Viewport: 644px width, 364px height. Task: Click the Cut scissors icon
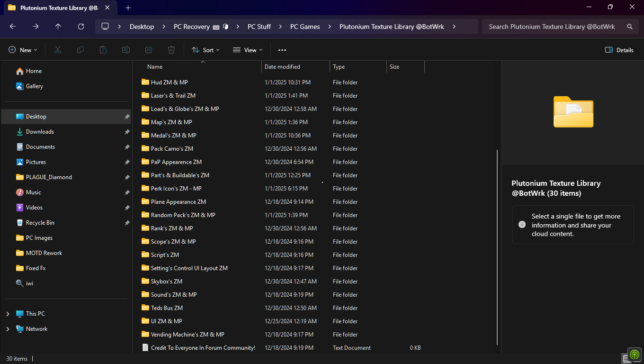[58, 50]
